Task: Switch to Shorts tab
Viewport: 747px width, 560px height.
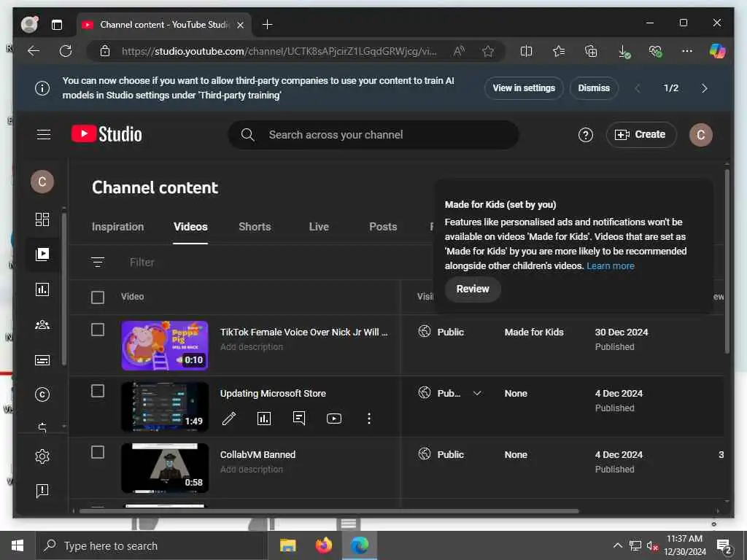Action: (x=255, y=227)
